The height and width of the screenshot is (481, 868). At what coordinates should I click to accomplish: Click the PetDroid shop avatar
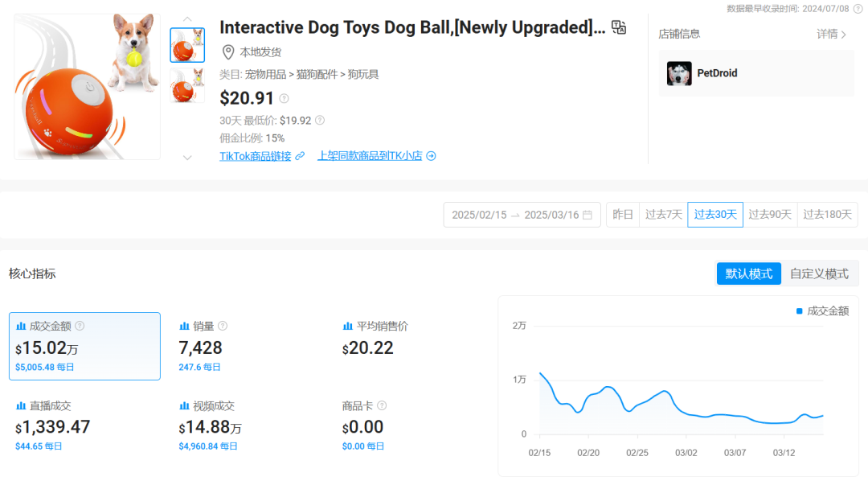coord(679,74)
